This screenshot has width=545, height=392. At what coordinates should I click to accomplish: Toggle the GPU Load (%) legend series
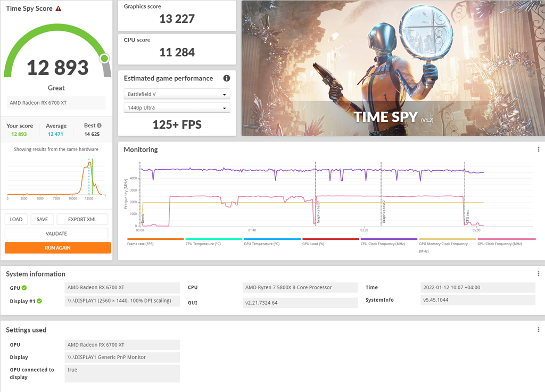click(x=330, y=241)
